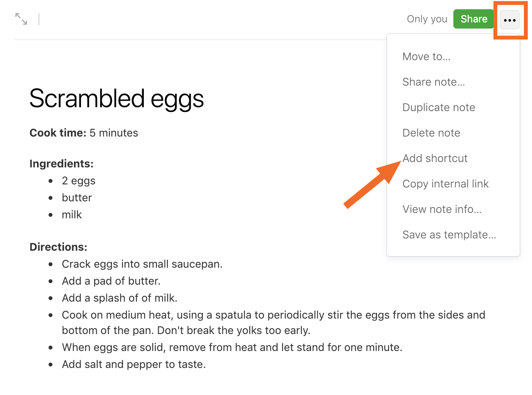Select 'Add shortcut' menu item
532x395 pixels.
[435, 158]
